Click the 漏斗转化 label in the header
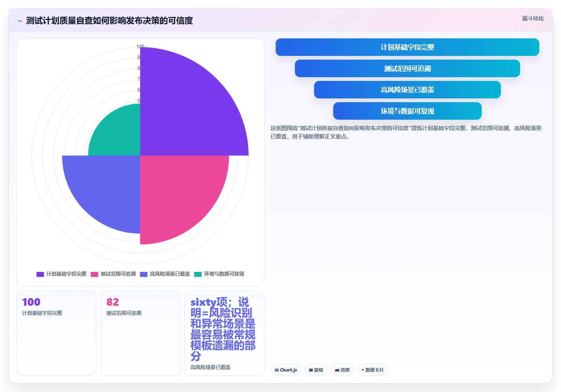Screen dimensions: 561x392 tap(533, 18)
